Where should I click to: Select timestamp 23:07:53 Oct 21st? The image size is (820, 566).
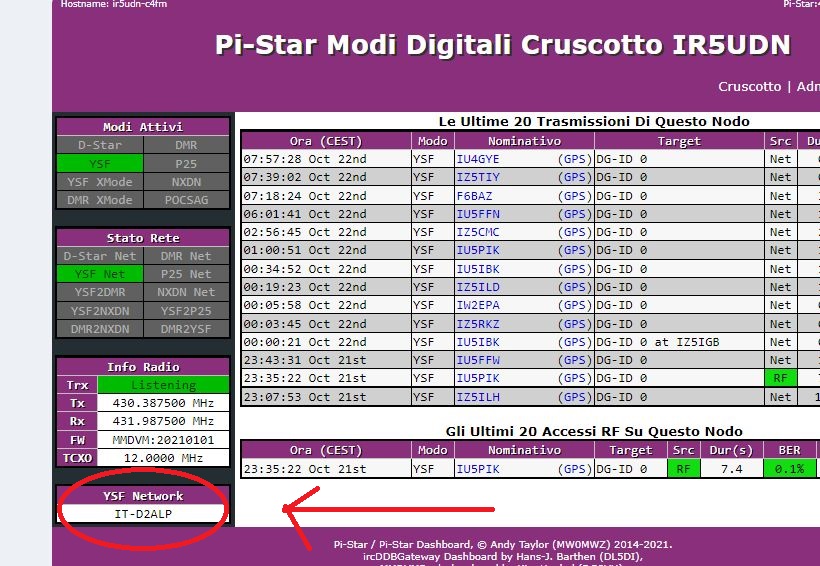(x=305, y=397)
